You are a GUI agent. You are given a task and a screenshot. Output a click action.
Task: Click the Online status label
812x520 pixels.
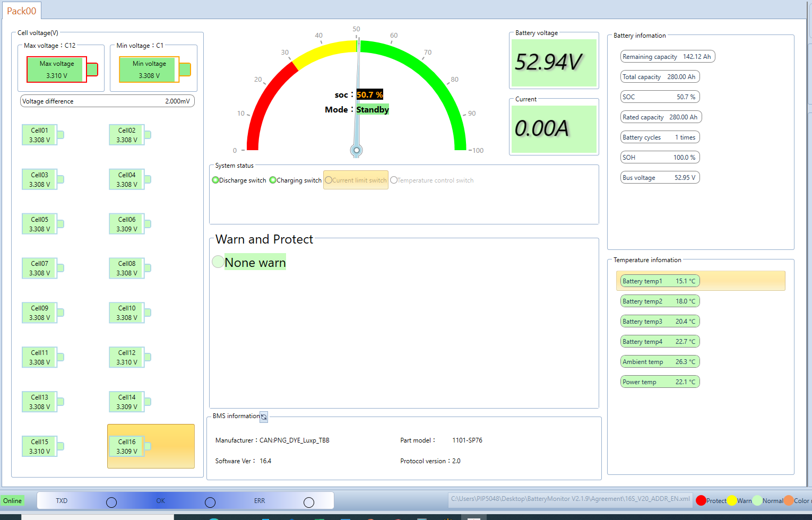(12, 501)
